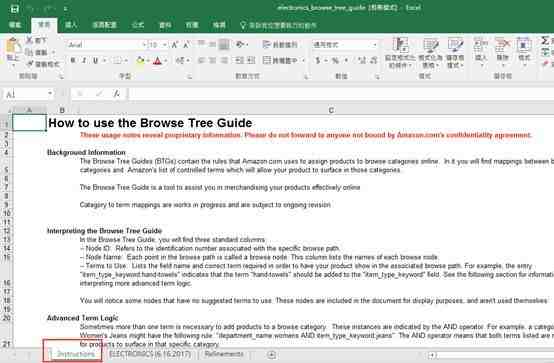Screen dimensions: 554x363
Task: Decrease decimal places
Action: pyautogui.click(x=374, y=60)
